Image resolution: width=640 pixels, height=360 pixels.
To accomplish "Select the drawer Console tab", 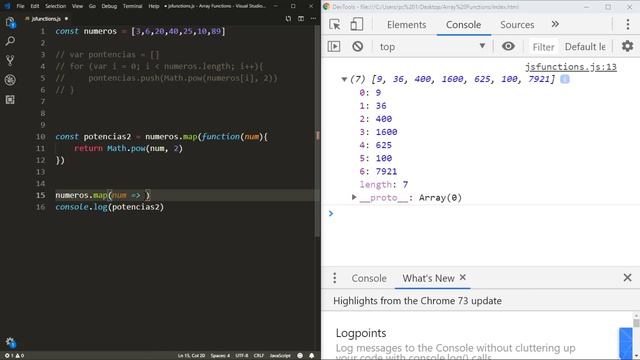I will [369, 278].
